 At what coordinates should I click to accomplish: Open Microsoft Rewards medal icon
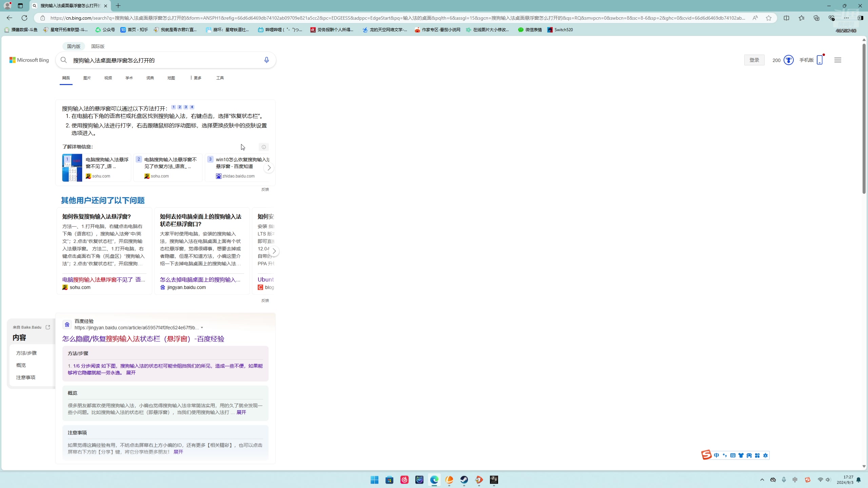click(x=789, y=60)
